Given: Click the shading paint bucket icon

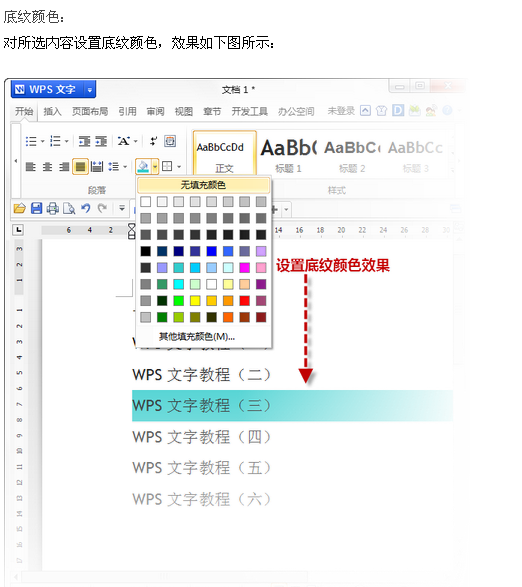Looking at the screenshot, I should pyautogui.click(x=143, y=166).
